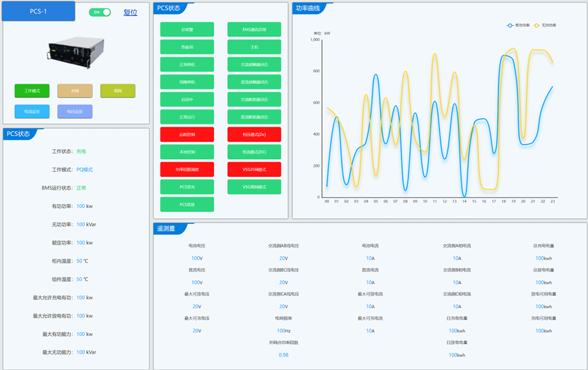Image resolution: width=588 pixels, height=370 pixels.
Task: Click the 总报警 status indicator
Action: [187, 29]
